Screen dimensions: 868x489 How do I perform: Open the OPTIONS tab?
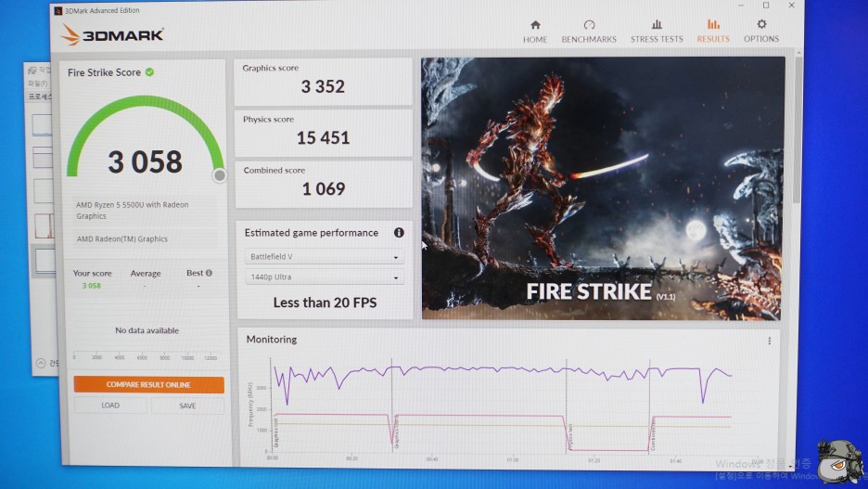[x=761, y=32]
